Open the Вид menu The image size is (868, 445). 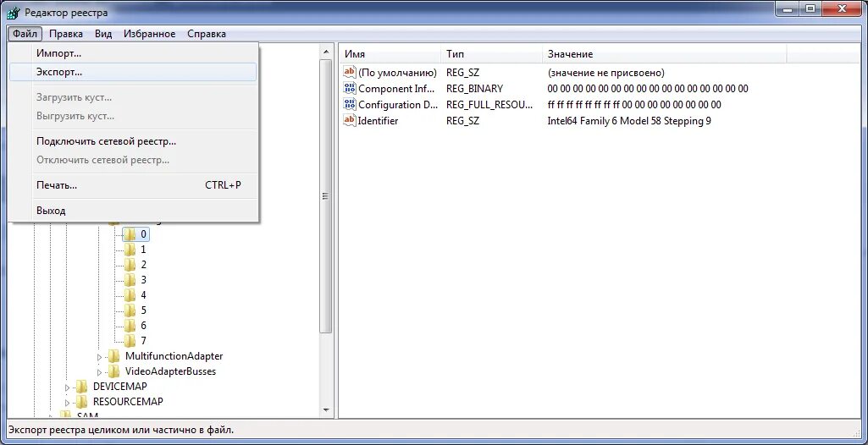(x=103, y=34)
